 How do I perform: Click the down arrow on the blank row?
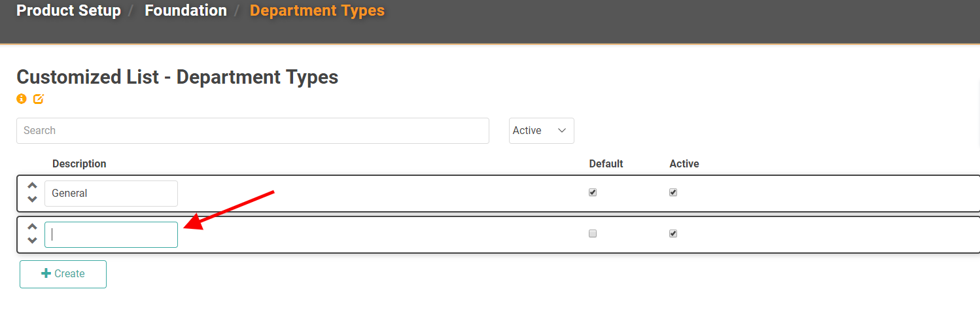pos(32,241)
